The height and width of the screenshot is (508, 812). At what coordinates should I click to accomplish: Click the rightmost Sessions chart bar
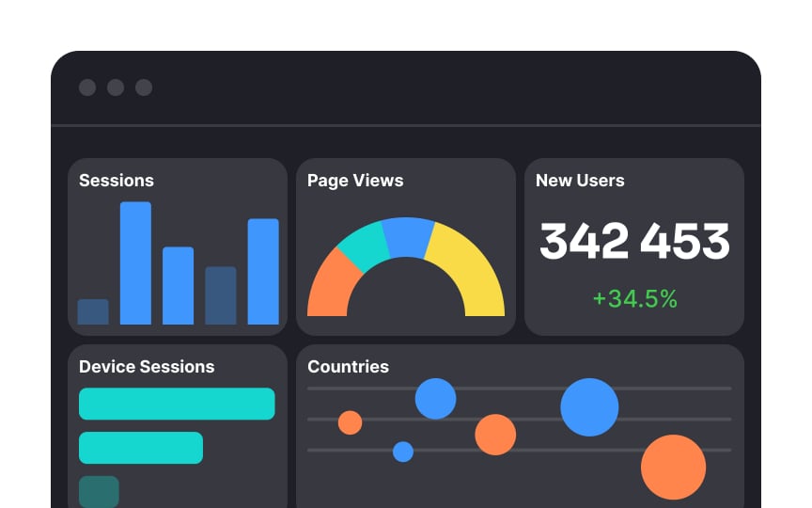pyautogui.click(x=263, y=272)
